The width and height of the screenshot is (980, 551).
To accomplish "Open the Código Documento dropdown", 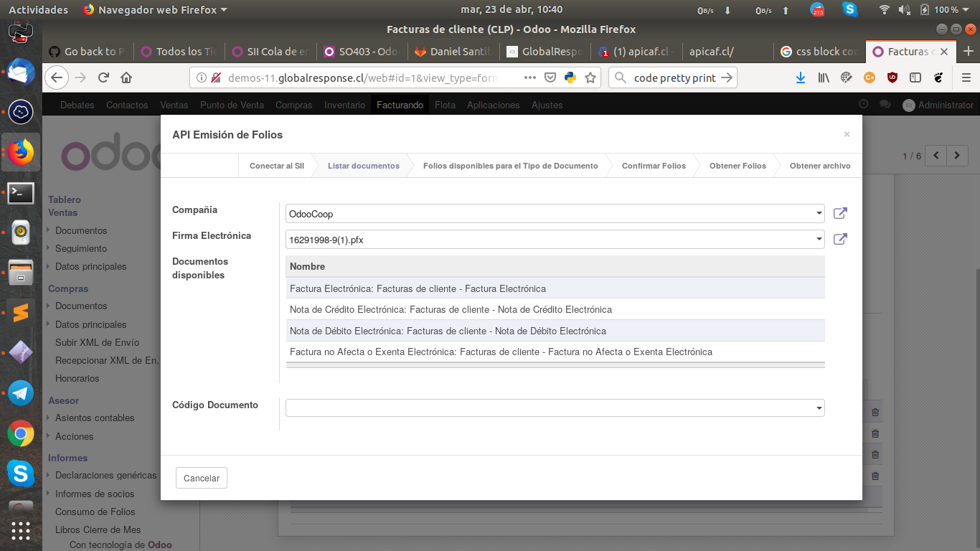I will coord(819,408).
